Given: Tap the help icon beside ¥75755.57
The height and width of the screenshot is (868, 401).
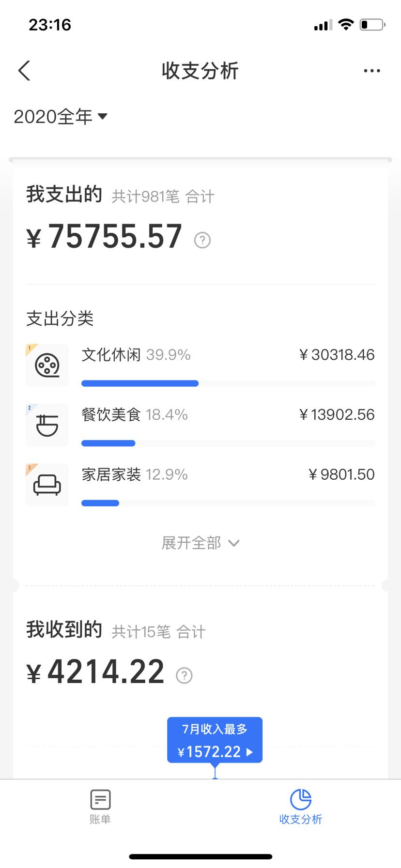Looking at the screenshot, I should click(202, 240).
